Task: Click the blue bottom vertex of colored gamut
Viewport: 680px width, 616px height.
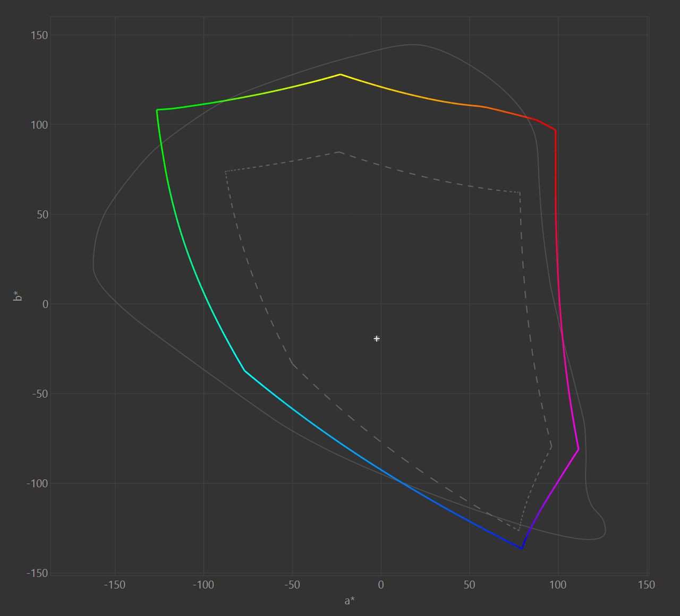Action: [522, 548]
